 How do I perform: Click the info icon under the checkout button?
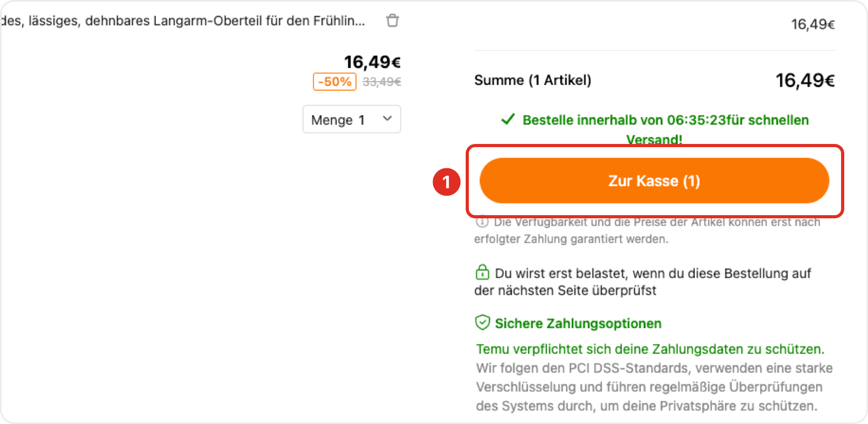pyautogui.click(x=482, y=222)
